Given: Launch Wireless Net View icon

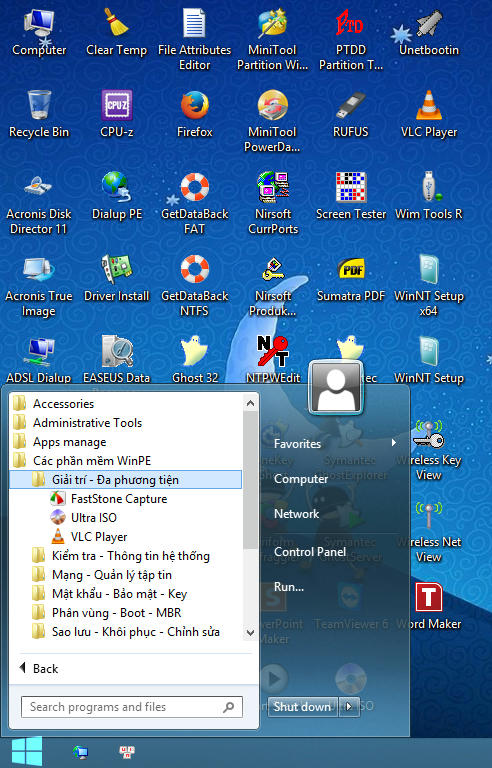Looking at the screenshot, I should 429,532.
